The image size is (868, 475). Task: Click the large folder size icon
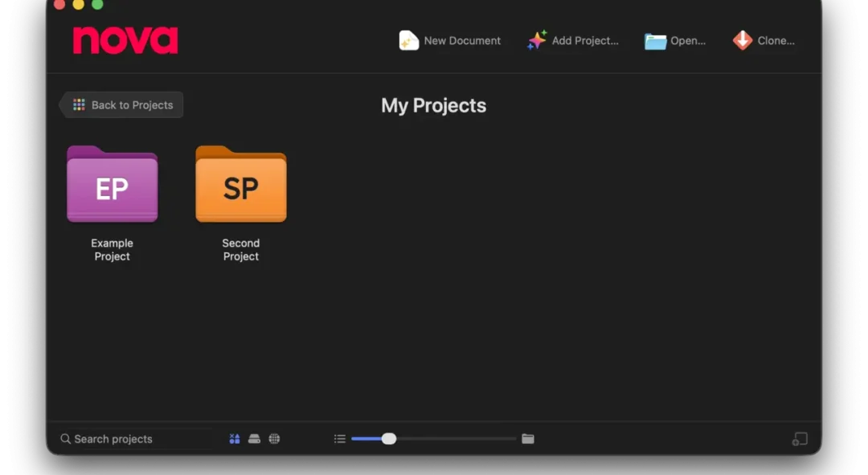[x=528, y=439]
